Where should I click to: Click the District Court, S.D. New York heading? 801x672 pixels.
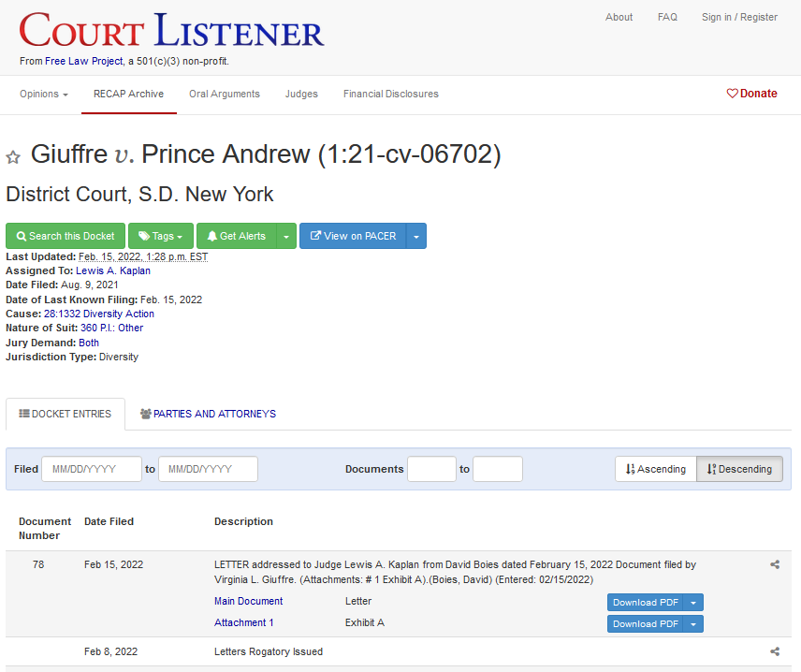pyautogui.click(x=139, y=194)
